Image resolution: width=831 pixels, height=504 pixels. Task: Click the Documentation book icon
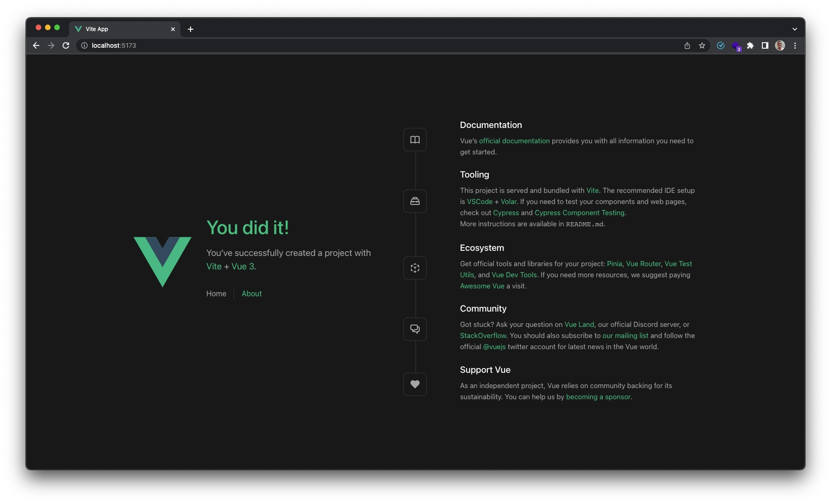(x=414, y=139)
